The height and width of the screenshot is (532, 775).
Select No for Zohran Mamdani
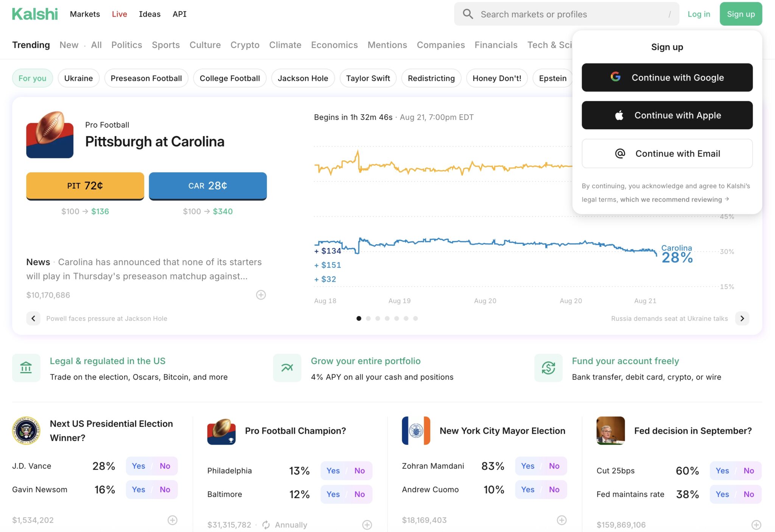point(554,466)
